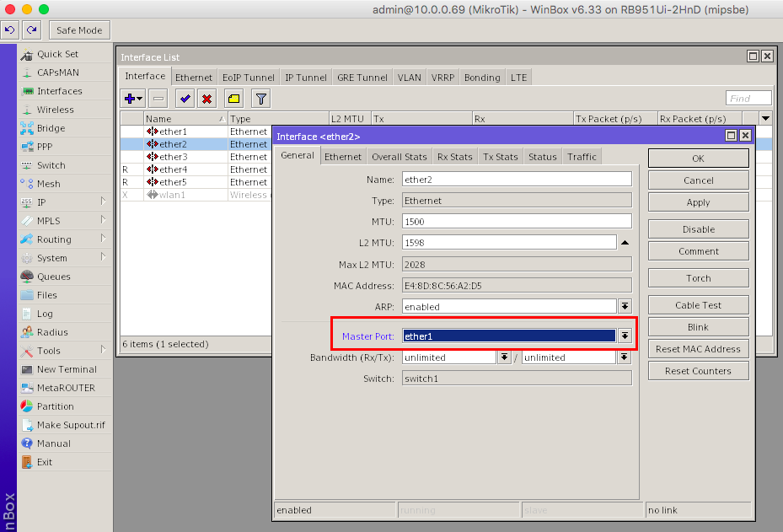
Task: Open the Tx bandwidth dropdown
Action: tap(625, 357)
